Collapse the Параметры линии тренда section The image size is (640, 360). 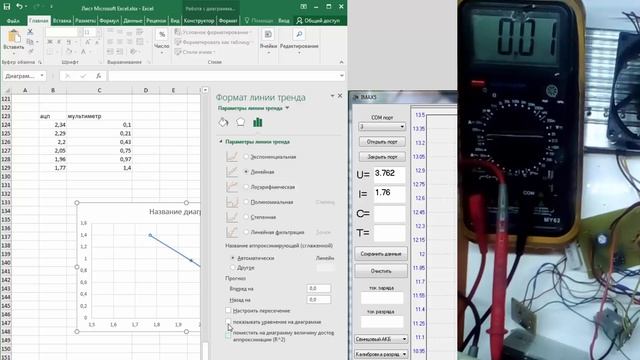click(x=220, y=142)
